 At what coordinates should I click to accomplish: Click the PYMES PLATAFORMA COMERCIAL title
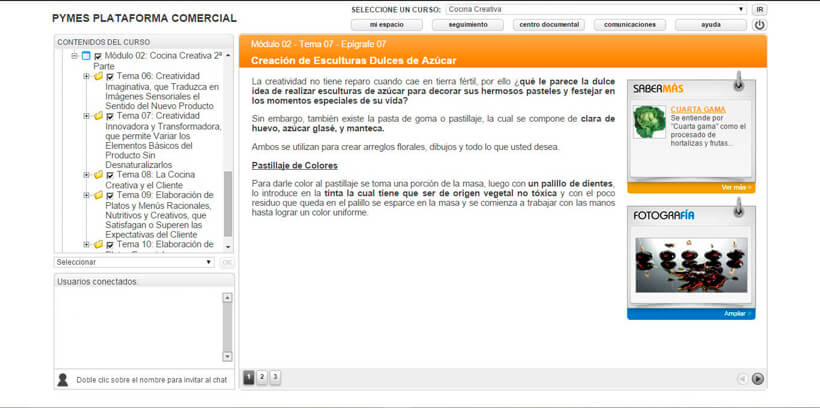coord(144,18)
